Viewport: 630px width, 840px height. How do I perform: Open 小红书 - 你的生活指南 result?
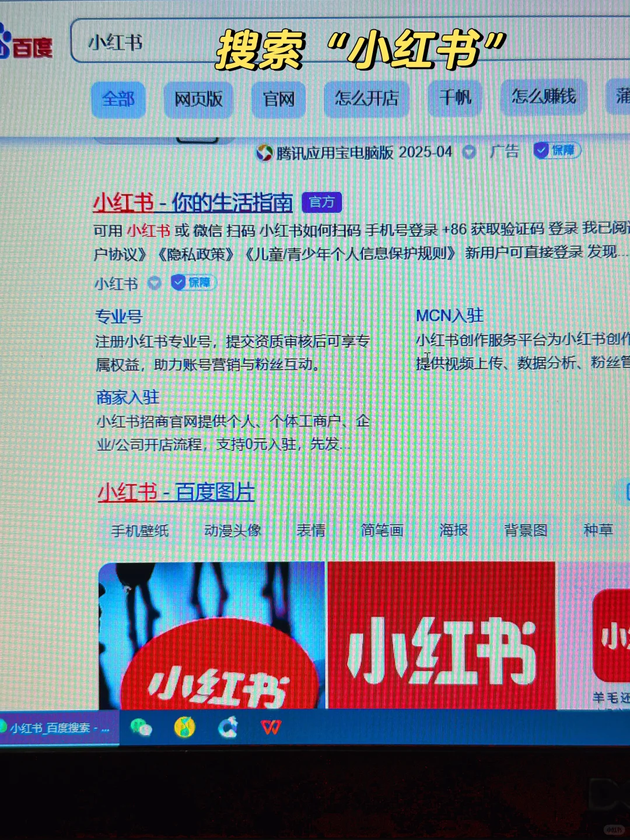[193, 202]
